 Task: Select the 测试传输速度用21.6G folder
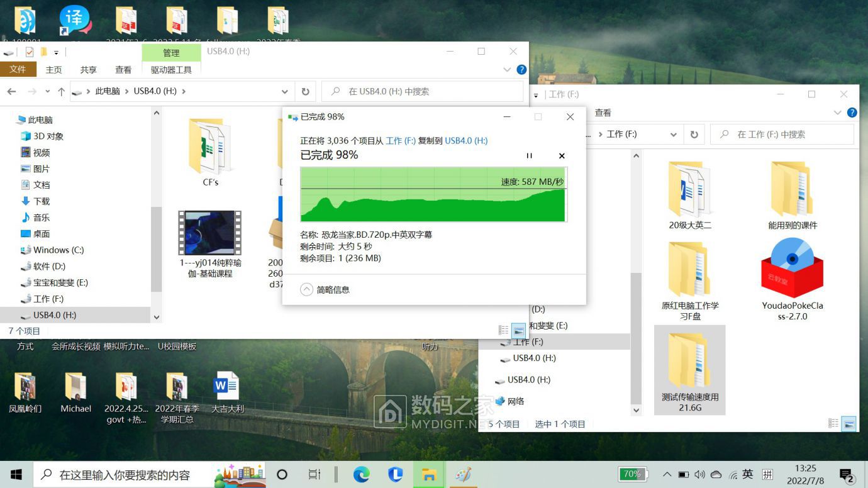pos(689,370)
